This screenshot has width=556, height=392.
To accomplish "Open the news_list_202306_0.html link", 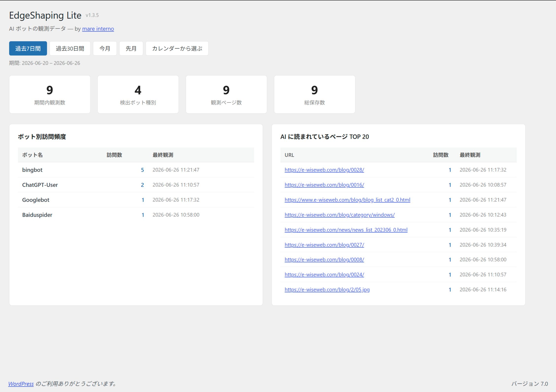I will click(x=346, y=230).
